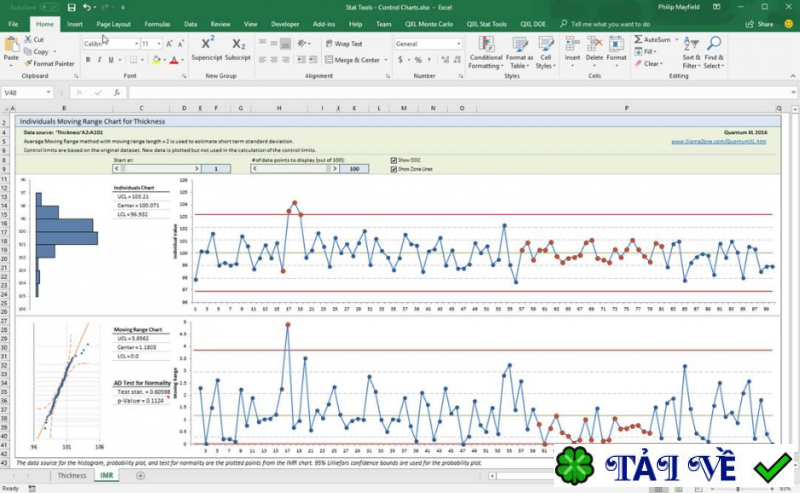Click the Share button
Viewport: 800px width, 493px height.
pyautogui.click(x=760, y=24)
